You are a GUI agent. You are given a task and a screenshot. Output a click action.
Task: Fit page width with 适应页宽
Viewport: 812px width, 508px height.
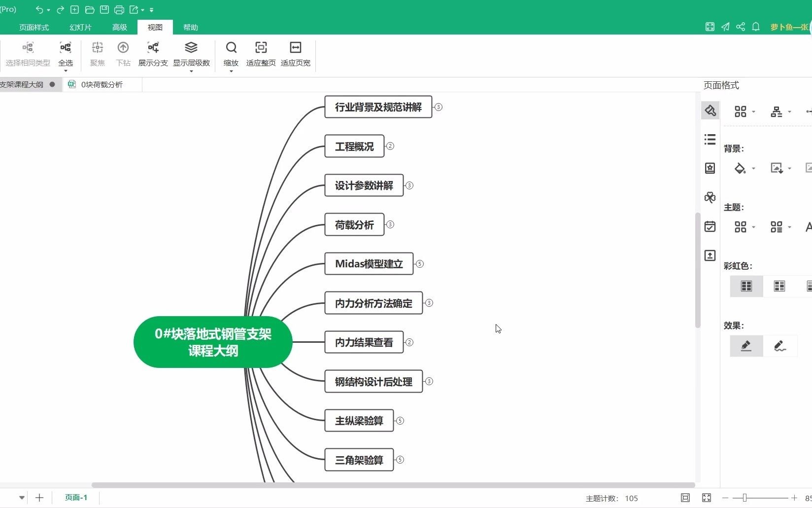tap(296, 55)
